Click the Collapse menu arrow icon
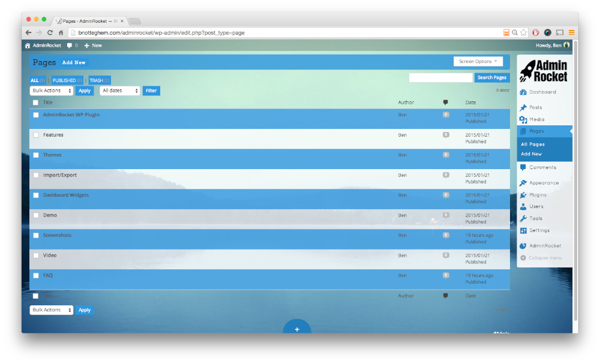 coord(523,258)
